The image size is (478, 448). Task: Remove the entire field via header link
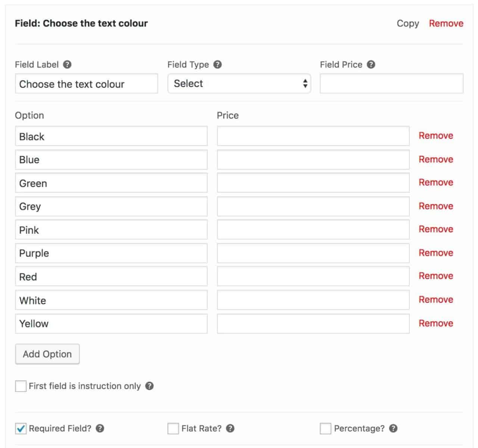click(x=446, y=24)
